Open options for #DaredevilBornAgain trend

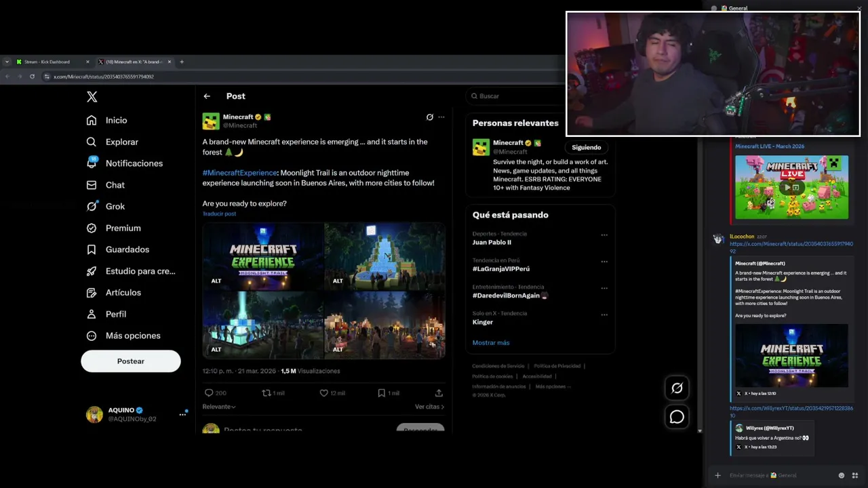coord(604,288)
